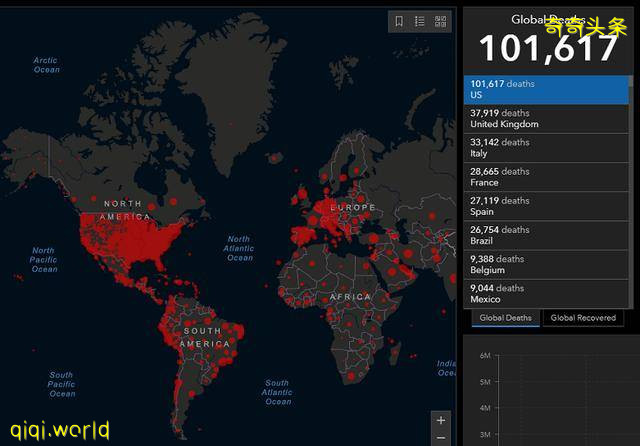This screenshot has width=640, height=446.
Task: Switch to the Global Recovered tab
Action: (583, 318)
